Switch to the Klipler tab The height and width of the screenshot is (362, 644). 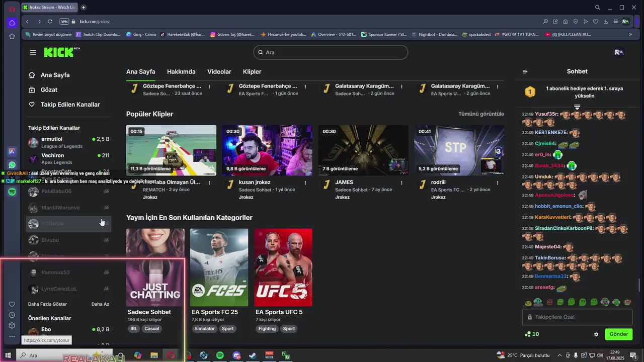(x=252, y=72)
